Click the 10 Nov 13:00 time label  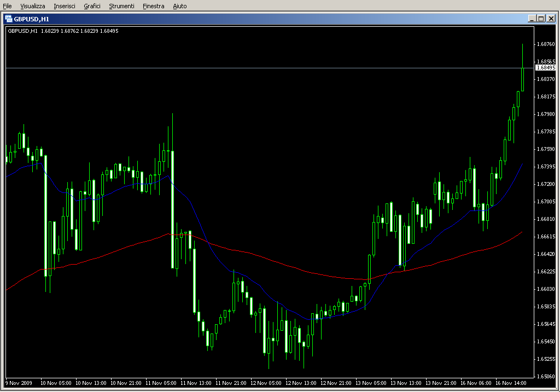tap(91, 383)
